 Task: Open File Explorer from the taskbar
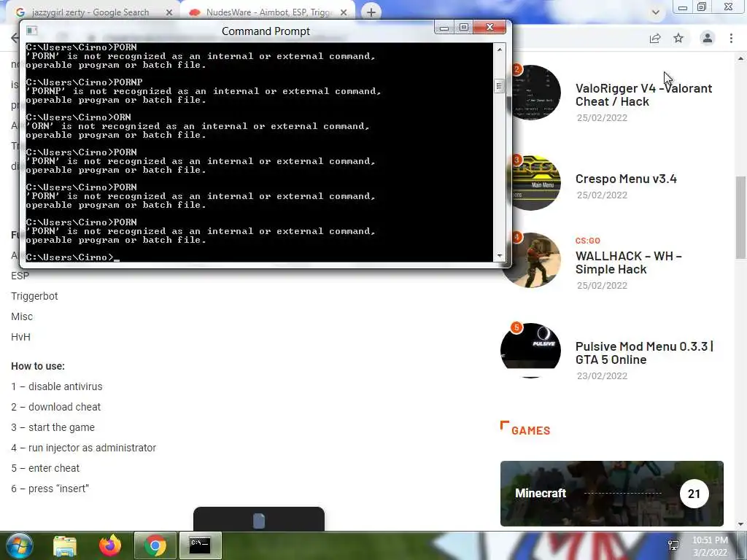click(x=65, y=545)
